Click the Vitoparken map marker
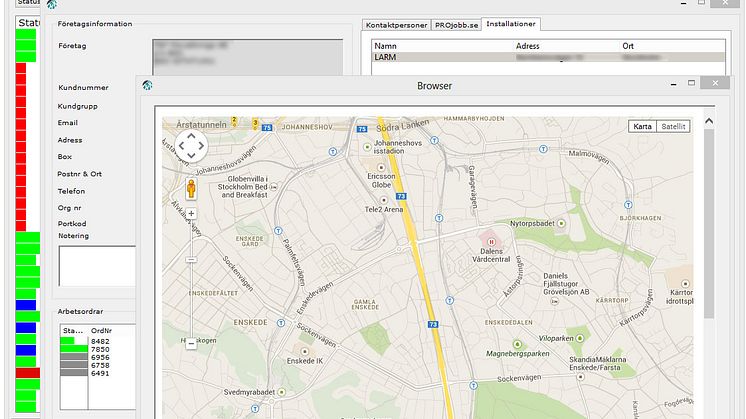746x419 pixels. pos(579,338)
